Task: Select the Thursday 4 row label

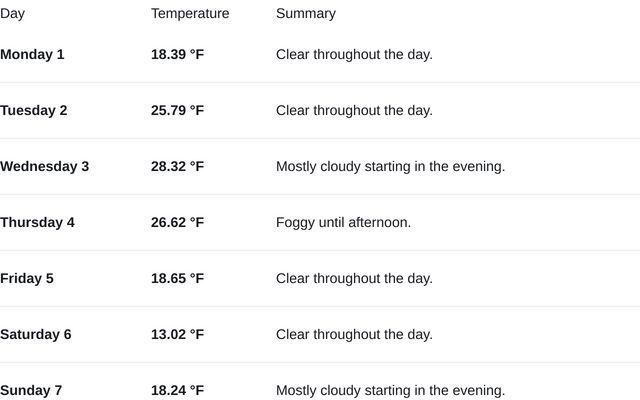Action: coord(37,222)
